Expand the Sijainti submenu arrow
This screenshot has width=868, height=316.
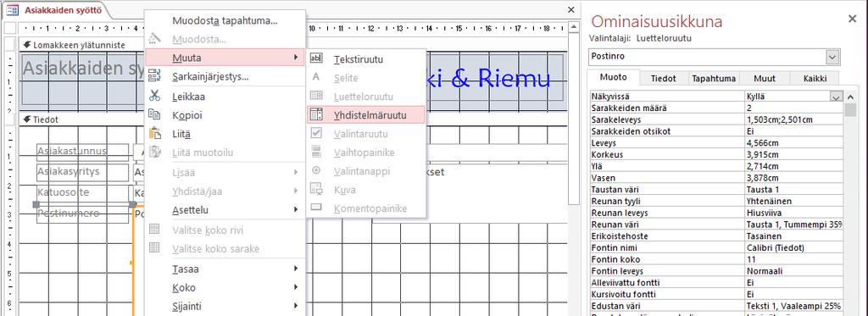pyautogui.click(x=296, y=306)
